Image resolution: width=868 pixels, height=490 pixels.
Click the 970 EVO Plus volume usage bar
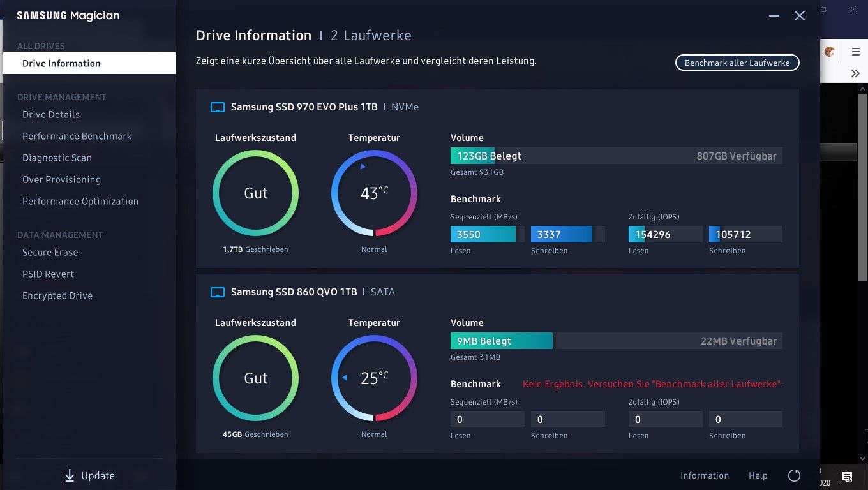[616, 156]
